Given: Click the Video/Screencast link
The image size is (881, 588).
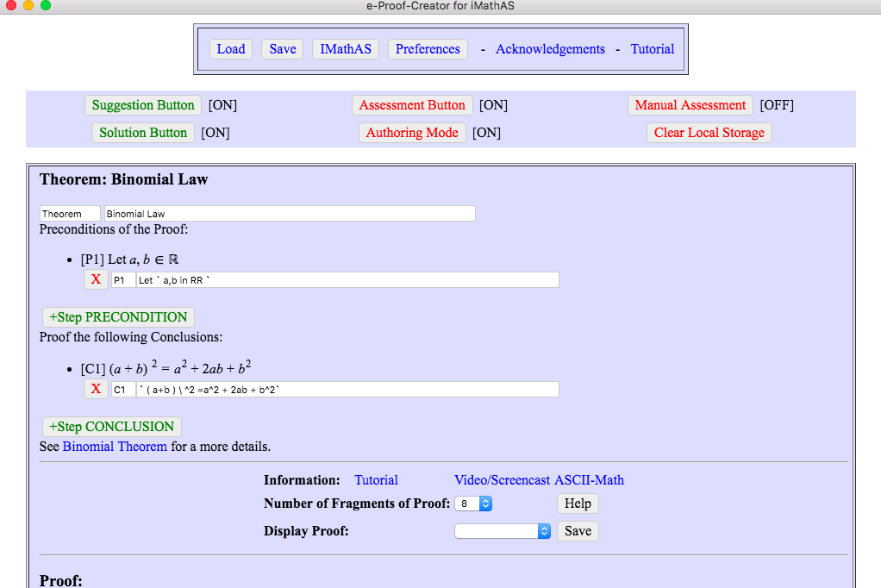Looking at the screenshot, I should tap(500, 479).
